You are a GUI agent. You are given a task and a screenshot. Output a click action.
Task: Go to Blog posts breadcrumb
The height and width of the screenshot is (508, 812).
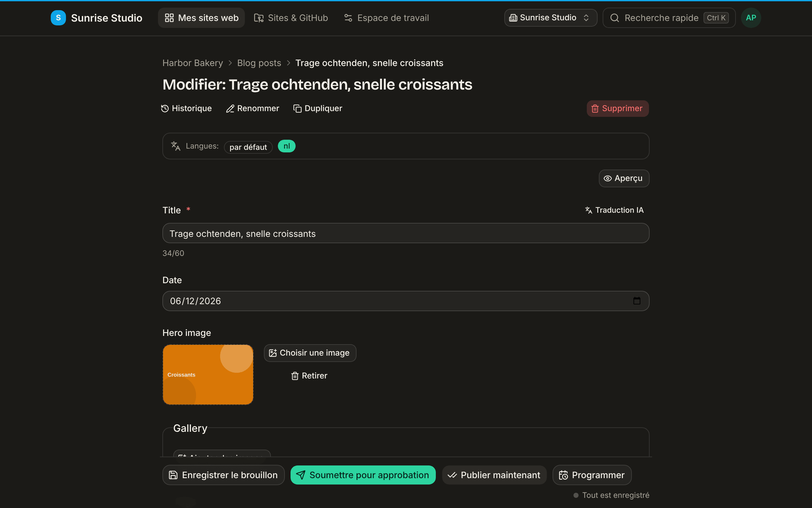click(x=259, y=63)
